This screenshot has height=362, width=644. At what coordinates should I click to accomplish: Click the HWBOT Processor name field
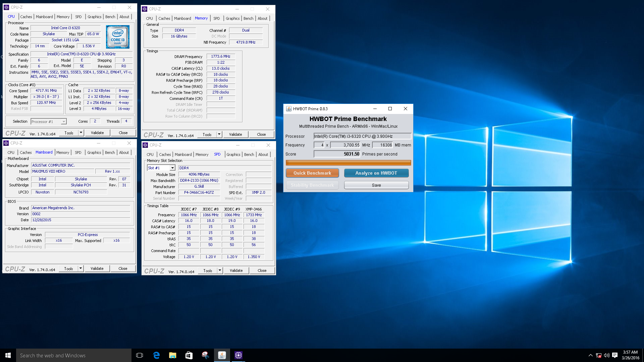coord(362,136)
